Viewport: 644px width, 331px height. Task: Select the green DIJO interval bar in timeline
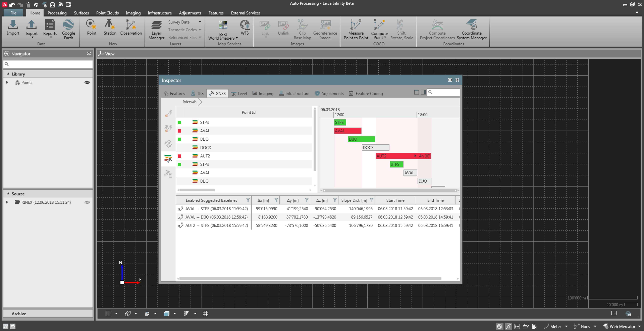362,139
